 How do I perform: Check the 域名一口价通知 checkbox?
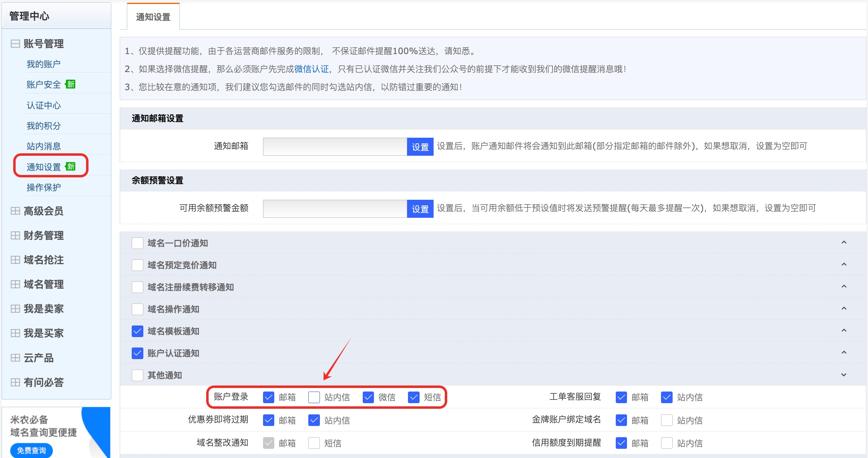click(x=137, y=243)
